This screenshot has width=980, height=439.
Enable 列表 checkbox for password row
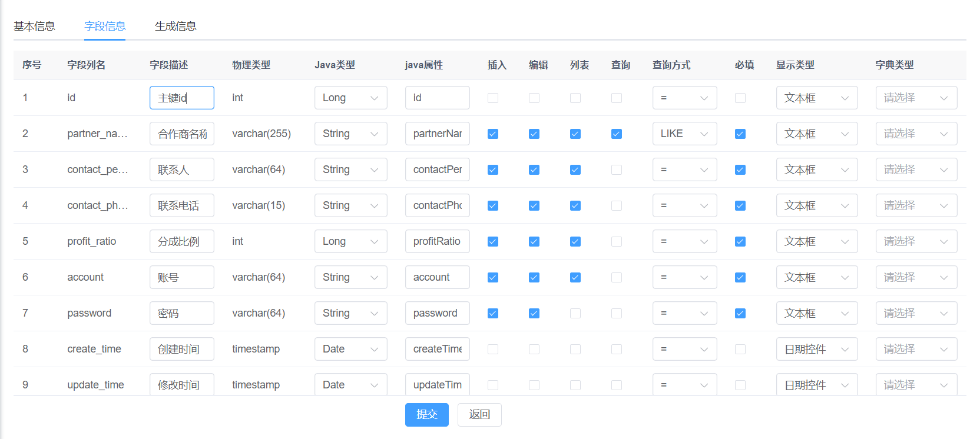[x=575, y=313]
